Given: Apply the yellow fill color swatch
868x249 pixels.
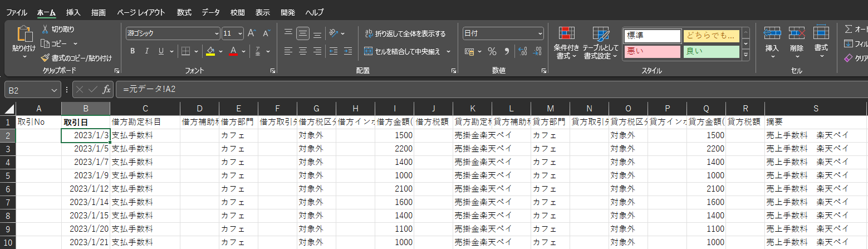Looking at the screenshot, I should pos(210,51).
